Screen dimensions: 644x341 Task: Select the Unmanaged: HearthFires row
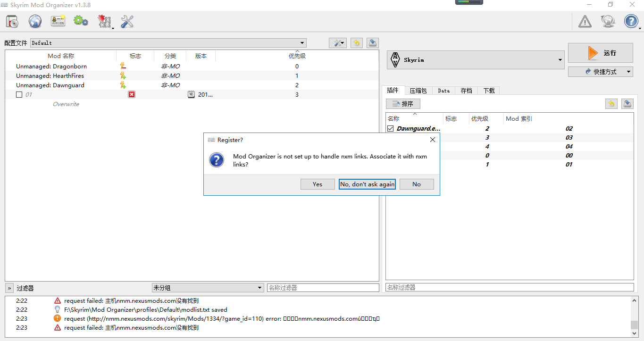point(192,75)
